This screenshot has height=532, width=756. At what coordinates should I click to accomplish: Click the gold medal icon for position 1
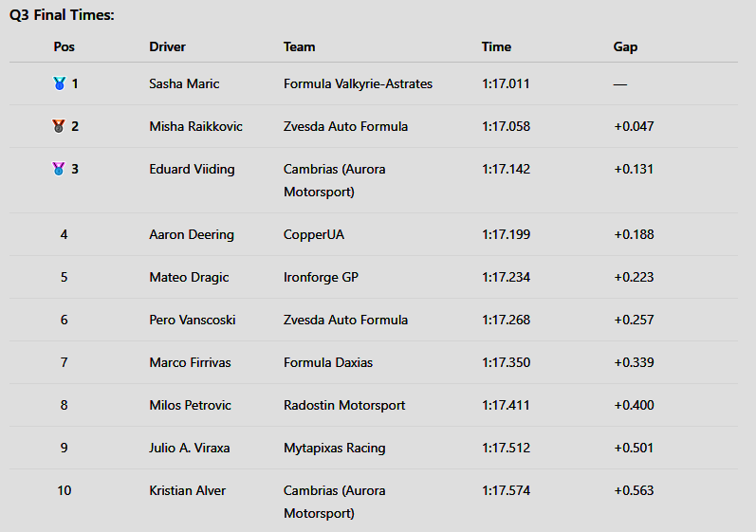[x=59, y=83]
